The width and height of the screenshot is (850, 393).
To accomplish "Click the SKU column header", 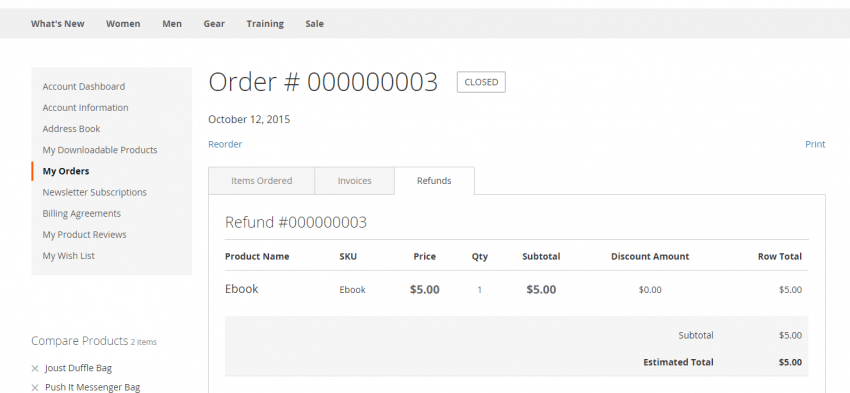I will click(348, 256).
